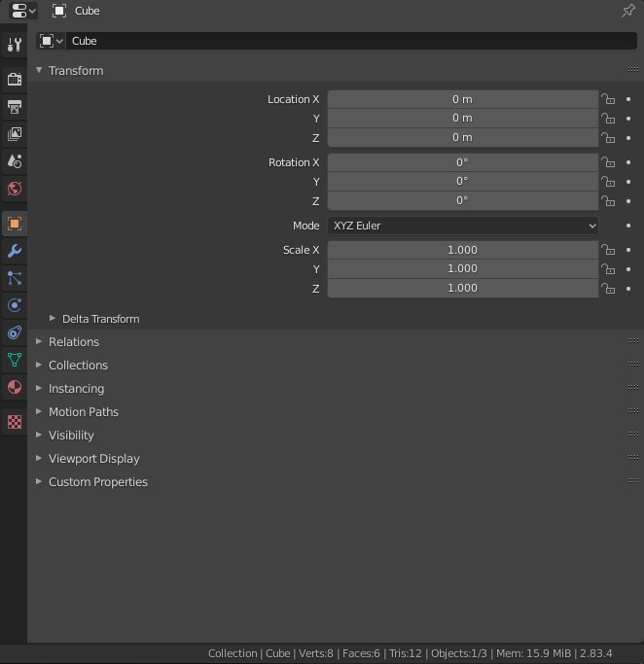This screenshot has width=644, height=664.
Task: Click the Scale Z value field
Action: [463, 289]
